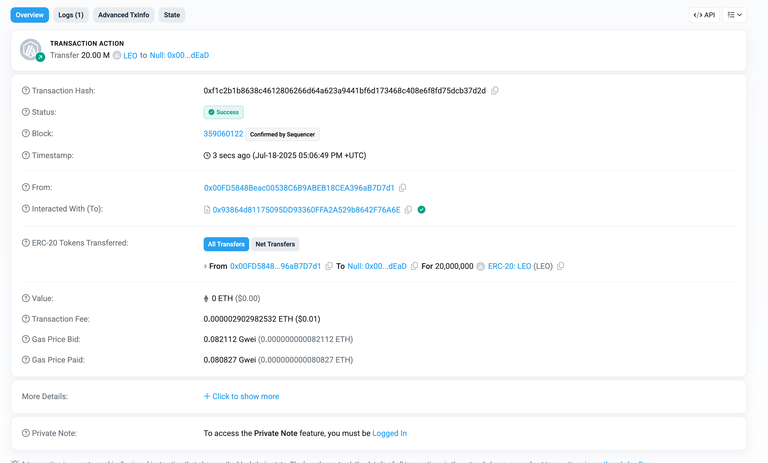Open the Logs (1) tab
This screenshot has width=768, height=463.
(71, 15)
